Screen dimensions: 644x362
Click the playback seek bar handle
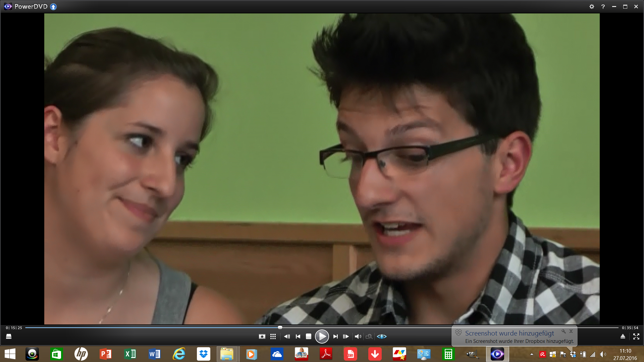tap(280, 327)
